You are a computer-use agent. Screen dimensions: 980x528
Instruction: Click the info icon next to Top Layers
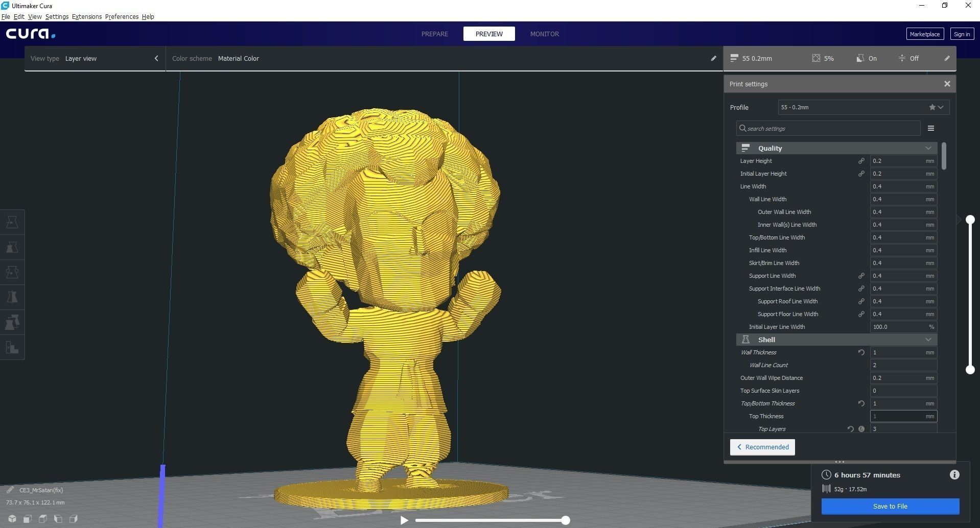(x=861, y=429)
